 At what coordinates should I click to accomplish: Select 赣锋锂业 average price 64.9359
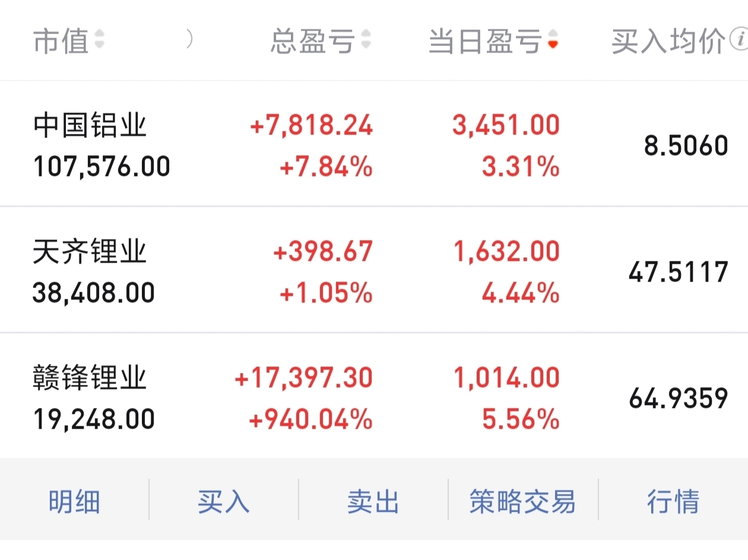(678, 398)
